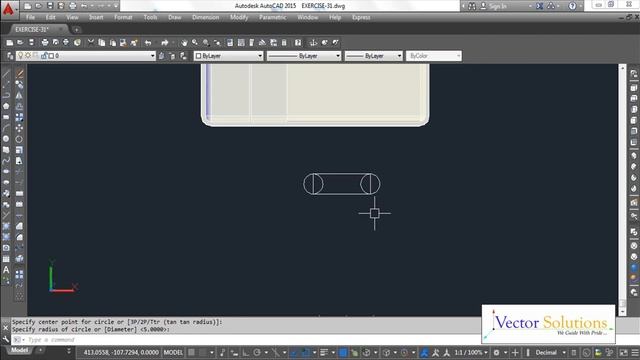Viewport: 640px width, 360px height.
Task: Toggle Clean Screen icon in status bar
Action: coord(624,352)
